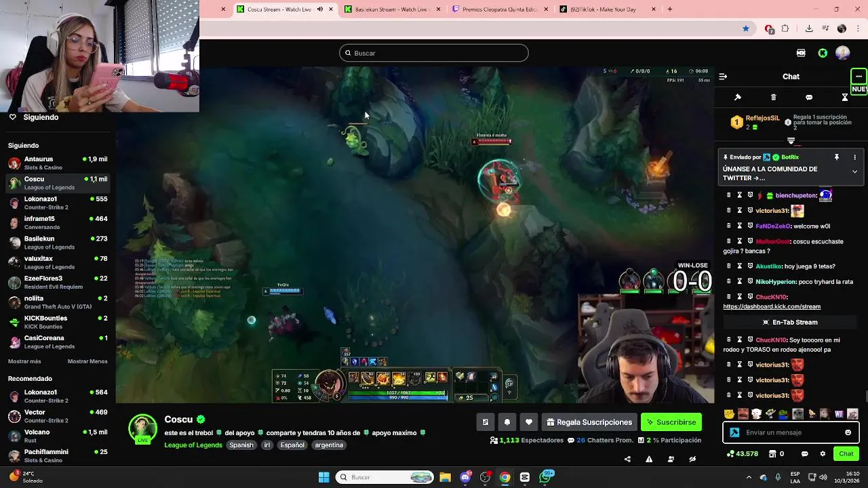Viewport: 868px width, 488px height.
Task: Open the chat options three-dot menu
Action: [x=859, y=76]
